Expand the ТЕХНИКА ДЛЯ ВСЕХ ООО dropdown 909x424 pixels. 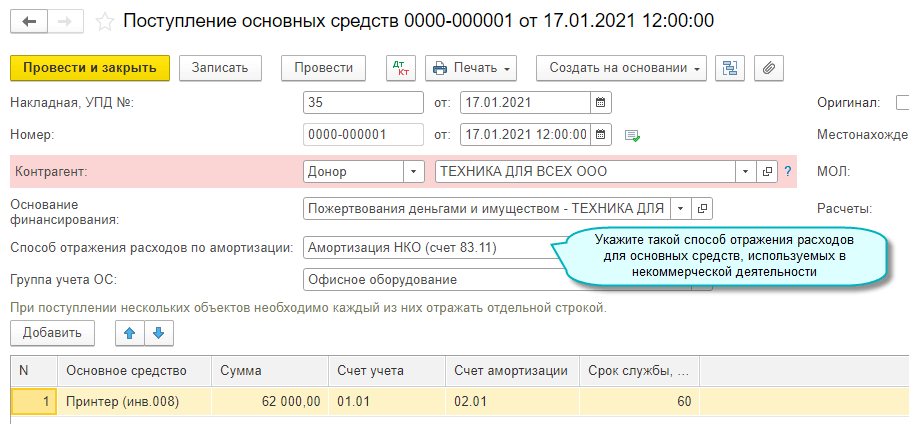pos(746,172)
